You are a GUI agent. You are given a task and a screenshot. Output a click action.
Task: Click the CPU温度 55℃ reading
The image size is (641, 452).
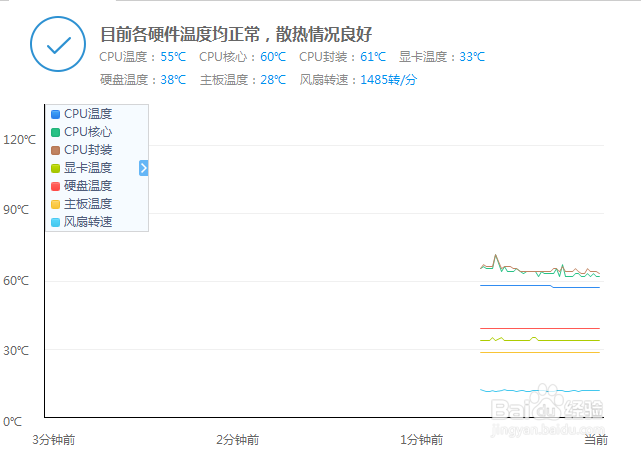143,57
